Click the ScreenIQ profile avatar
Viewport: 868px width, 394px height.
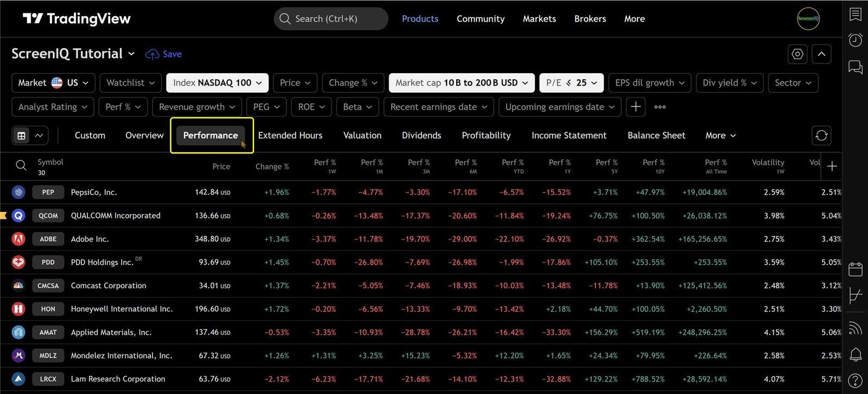[808, 19]
